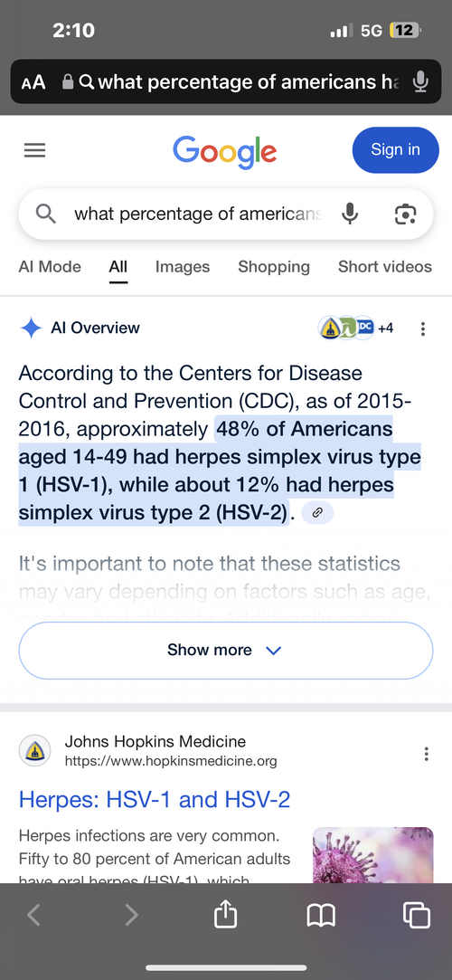Open AA reader and text options
This screenshot has width=452, height=980.
pos(33,82)
